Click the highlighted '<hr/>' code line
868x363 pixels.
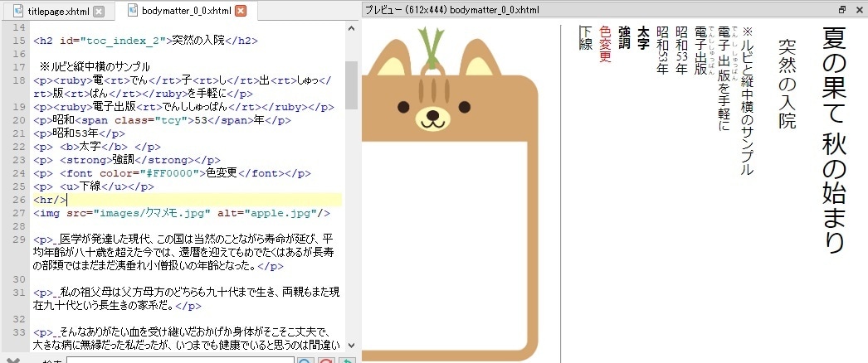[x=187, y=200]
